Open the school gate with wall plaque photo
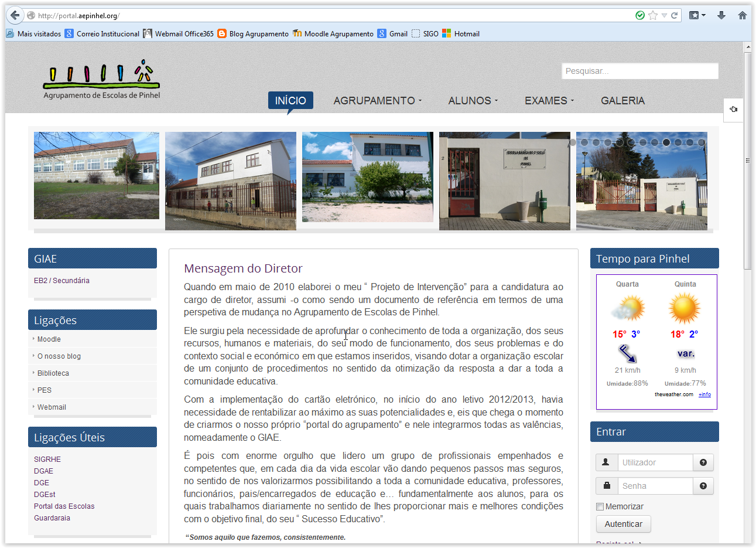The width and height of the screenshot is (756, 548). [505, 181]
